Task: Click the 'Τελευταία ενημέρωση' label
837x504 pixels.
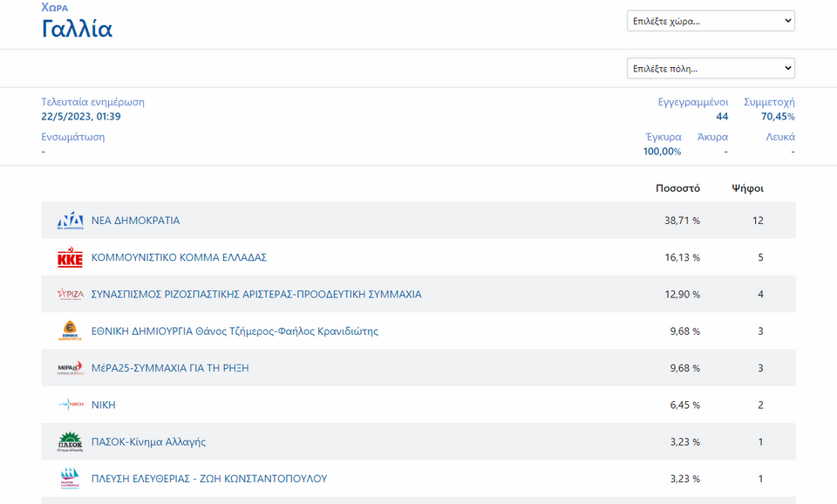Action: pos(93,102)
